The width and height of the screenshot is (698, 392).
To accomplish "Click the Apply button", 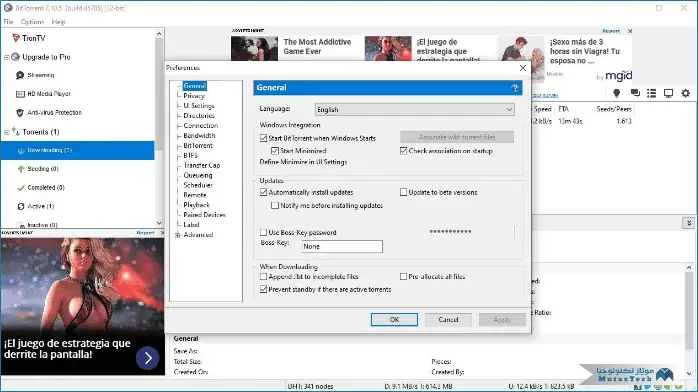I will 502,319.
